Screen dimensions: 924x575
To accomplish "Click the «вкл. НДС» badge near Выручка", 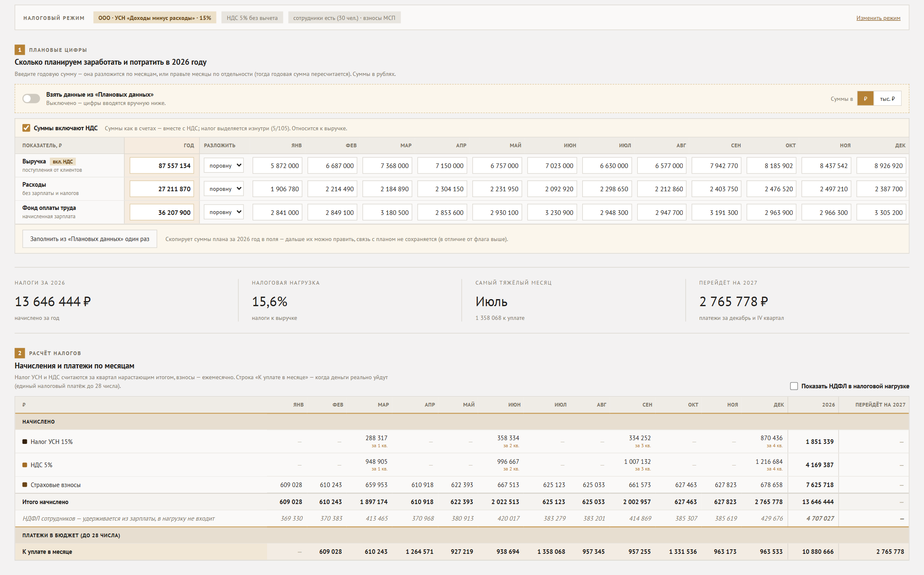I will [63, 162].
